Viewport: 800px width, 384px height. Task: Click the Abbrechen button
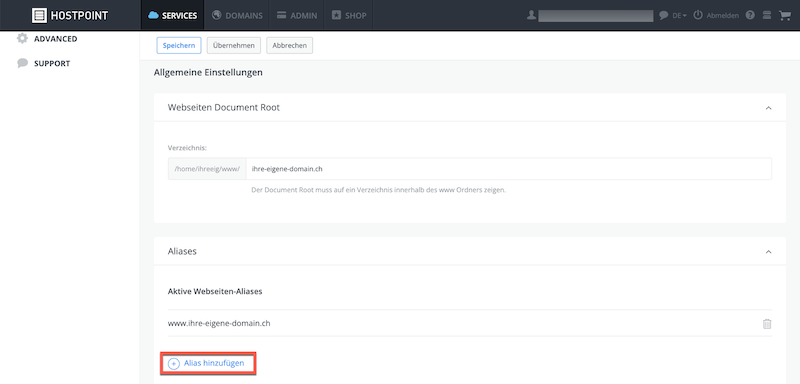click(x=289, y=45)
